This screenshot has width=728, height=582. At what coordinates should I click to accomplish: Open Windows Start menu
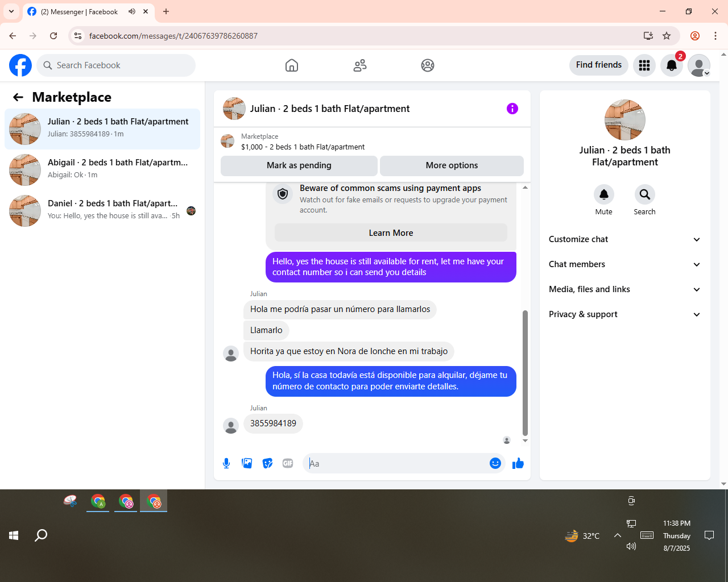click(14, 535)
